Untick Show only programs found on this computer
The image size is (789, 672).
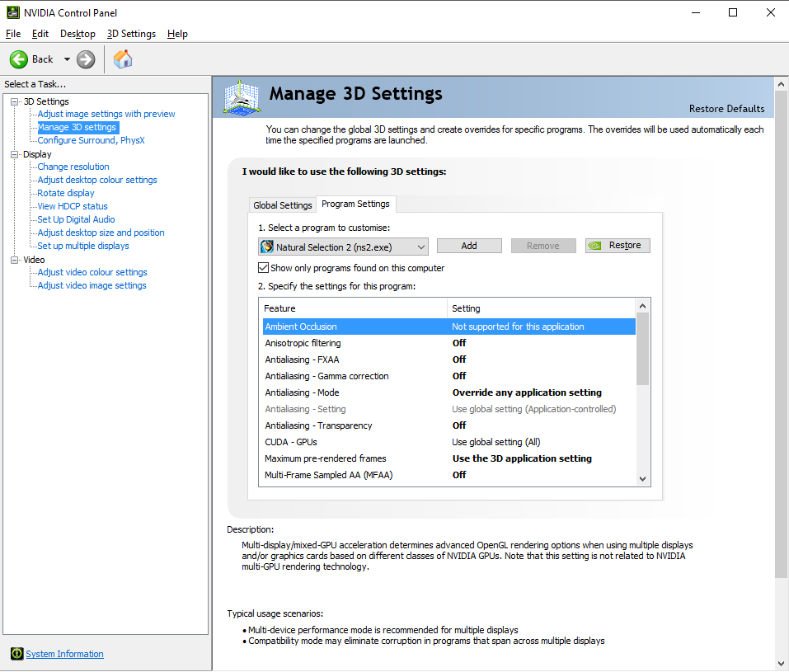pyautogui.click(x=263, y=268)
